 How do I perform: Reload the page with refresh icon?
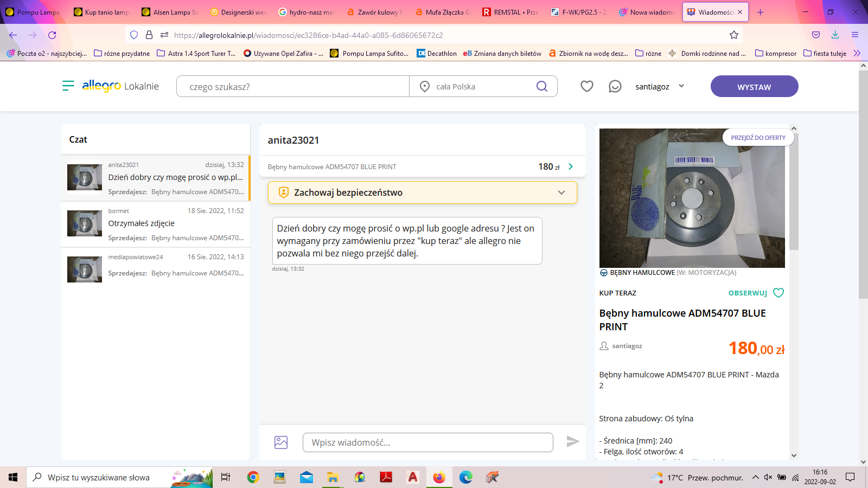point(52,35)
